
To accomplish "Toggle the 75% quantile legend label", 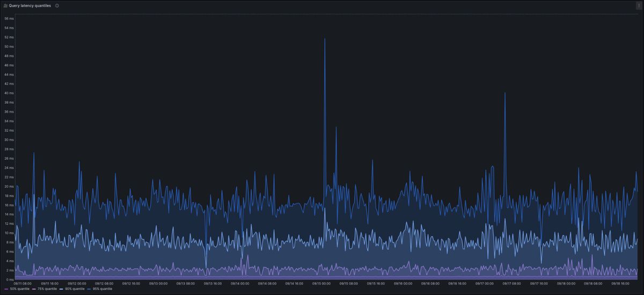I will coord(47,289).
